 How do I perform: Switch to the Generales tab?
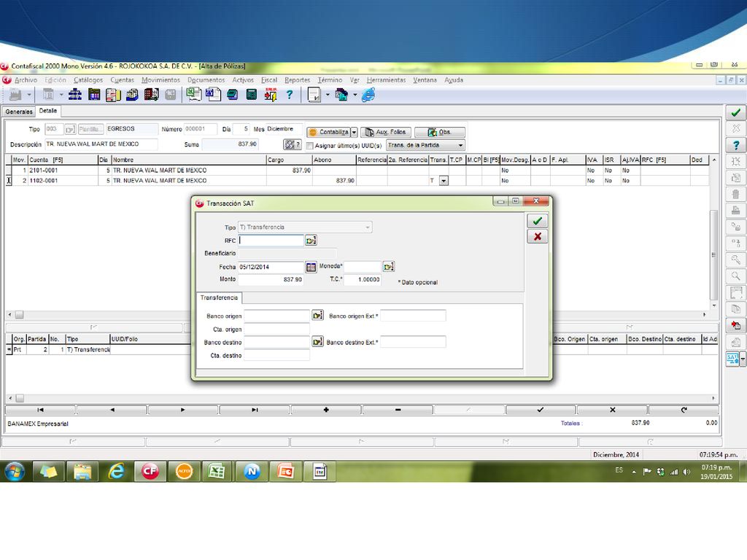pos(19,112)
